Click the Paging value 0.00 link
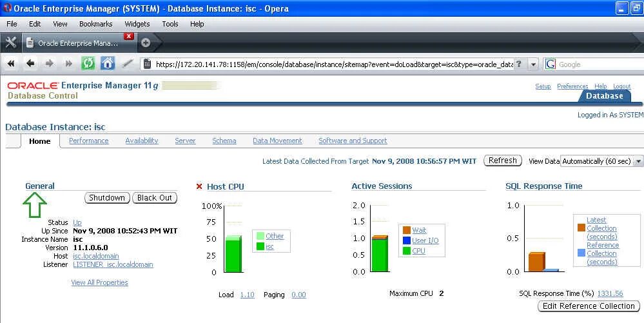 (x=298, y=295)
